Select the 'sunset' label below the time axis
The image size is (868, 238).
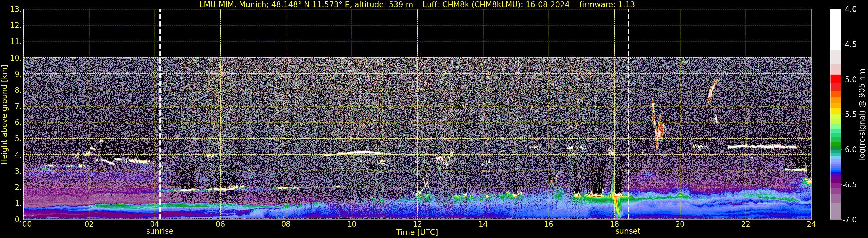pos(628,231)
